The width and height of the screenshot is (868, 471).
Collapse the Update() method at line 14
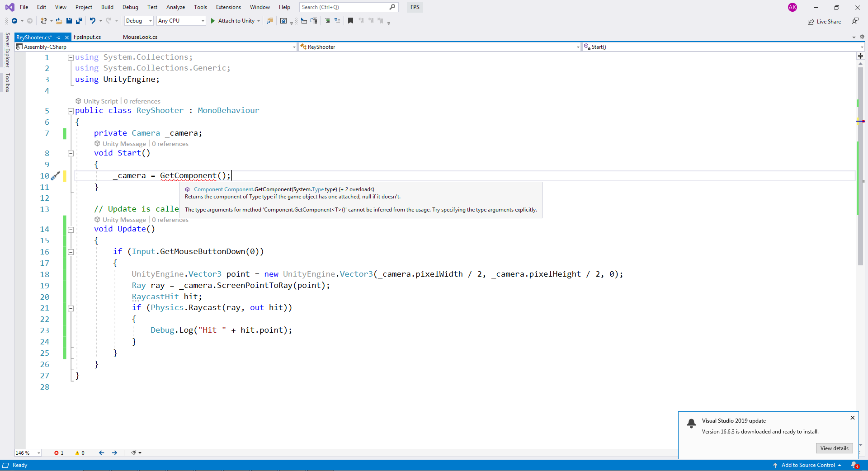coord(71,230)
